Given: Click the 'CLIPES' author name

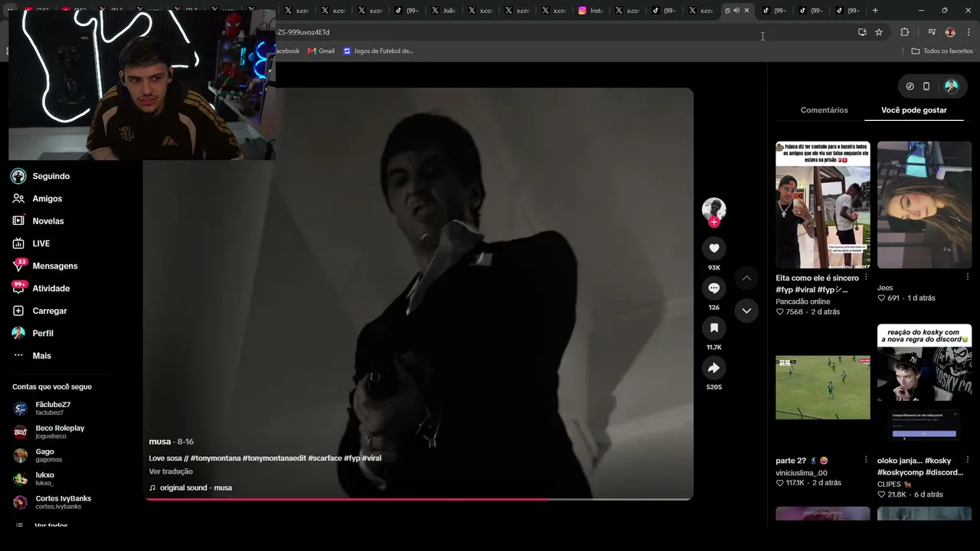Looking at the screenshot, I should pyautogui.click(x=896, y=484).
